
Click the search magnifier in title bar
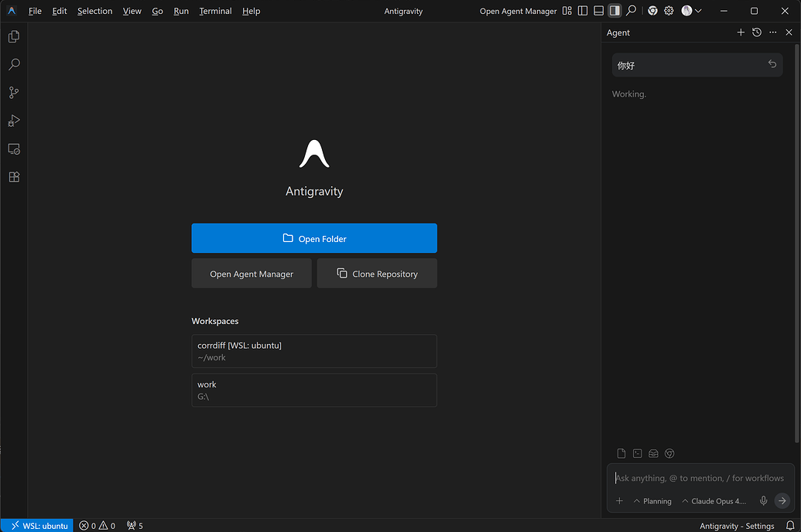coord(631,11)
